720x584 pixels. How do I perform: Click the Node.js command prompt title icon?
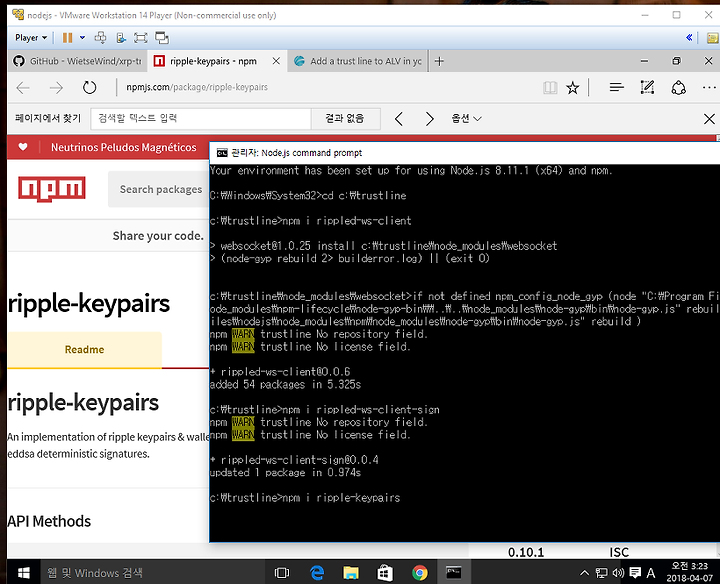(x=222, y=153)
